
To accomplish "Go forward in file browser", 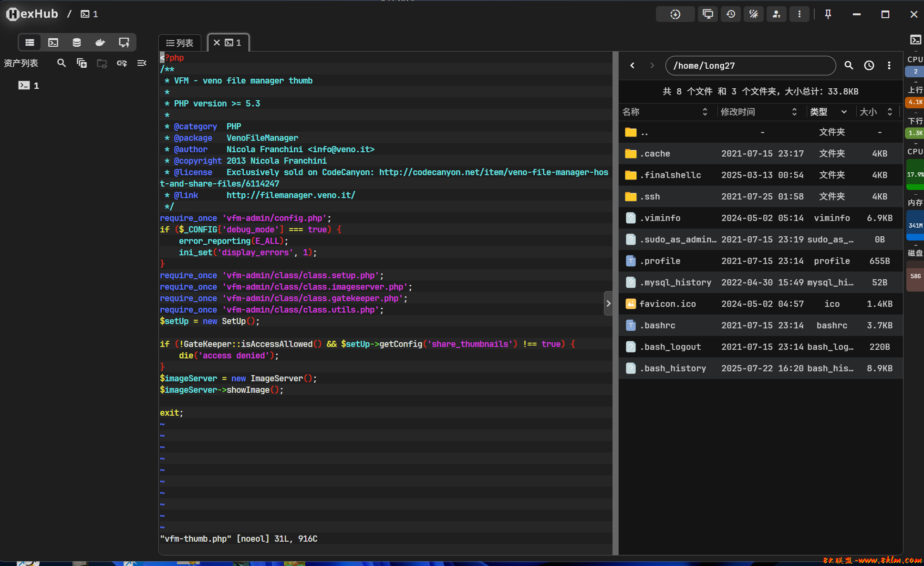I will coord(652,65).
